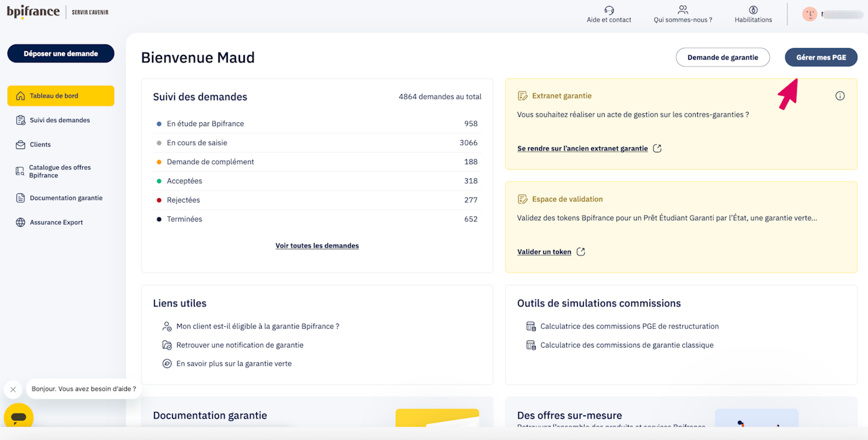Open Aide et contact headset icon

tap(609, 10)
